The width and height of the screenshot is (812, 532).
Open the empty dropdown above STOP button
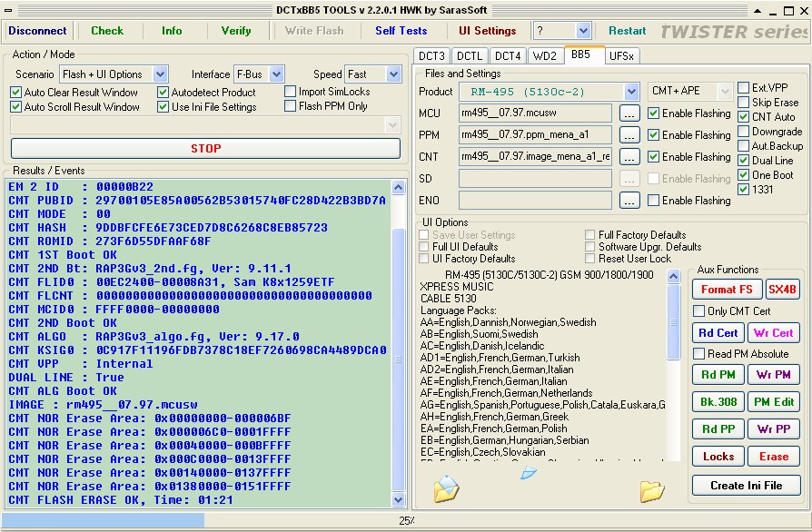coord(205,124)
